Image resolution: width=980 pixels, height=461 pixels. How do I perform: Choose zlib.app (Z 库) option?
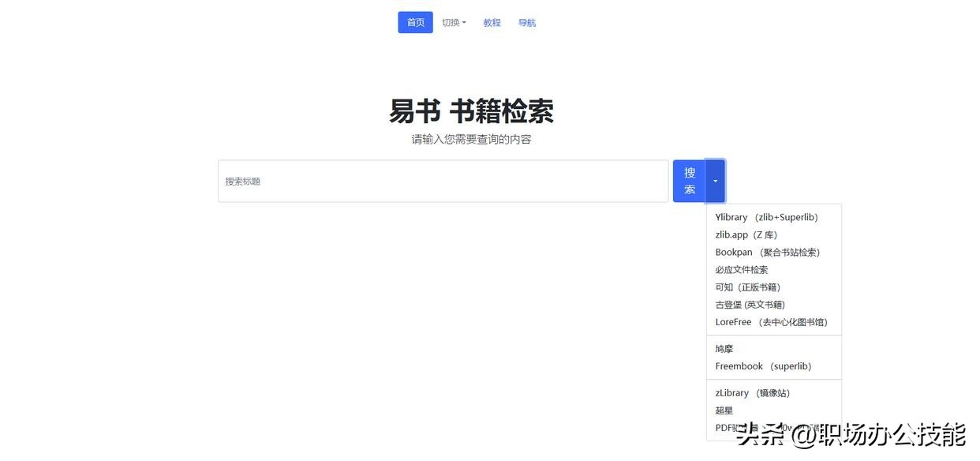pos(746,234)
